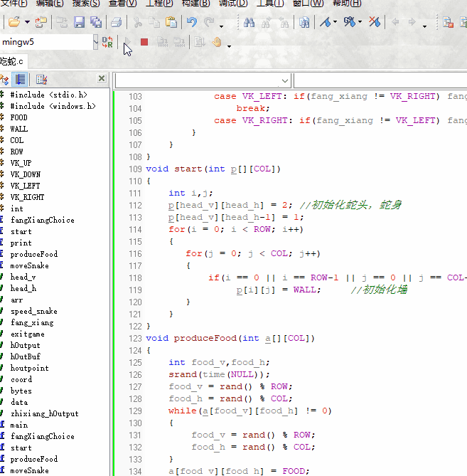Click the Open file folder icon
The image size is (467, 476).
14,22
